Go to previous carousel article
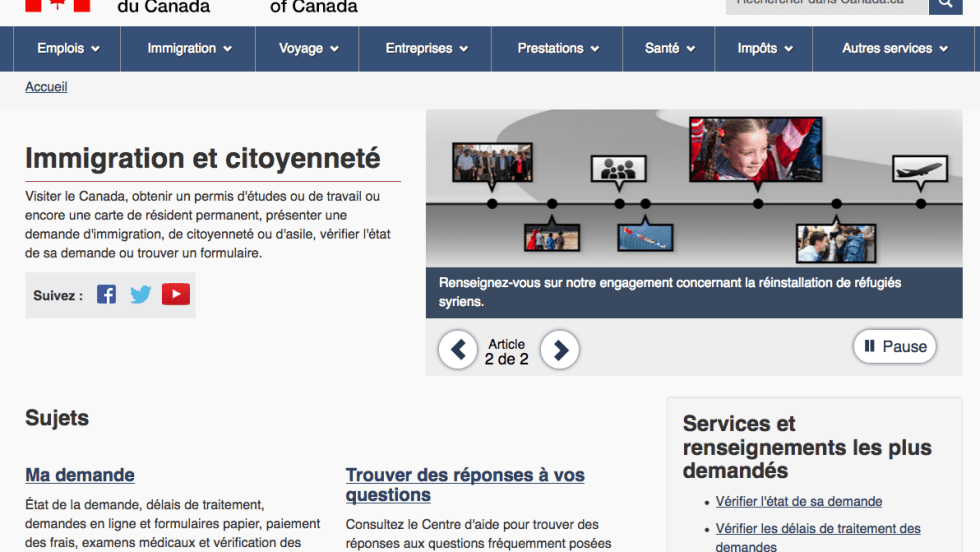 458,350
